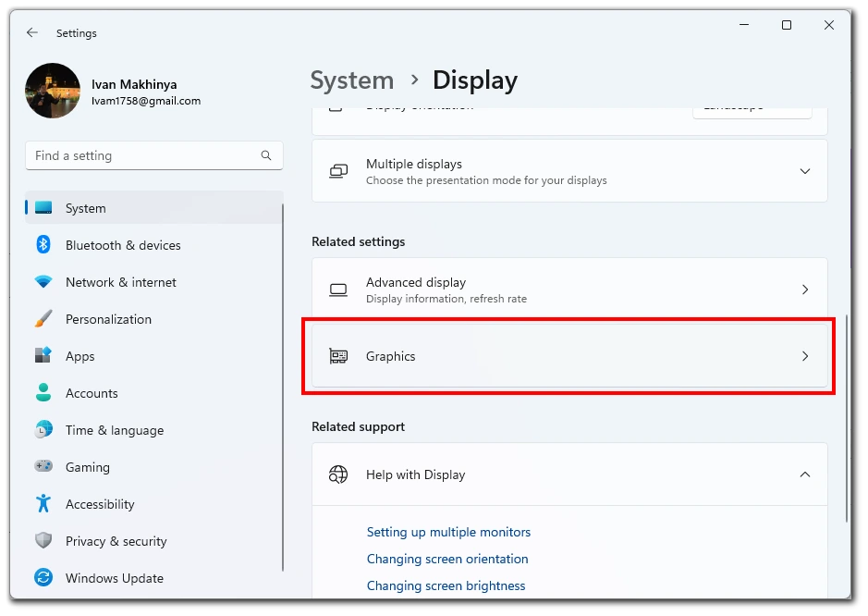Expand the Multiple displays chevron
This screenshot has height=616, width=868.
pyautogui.click(x=805, y=171)
